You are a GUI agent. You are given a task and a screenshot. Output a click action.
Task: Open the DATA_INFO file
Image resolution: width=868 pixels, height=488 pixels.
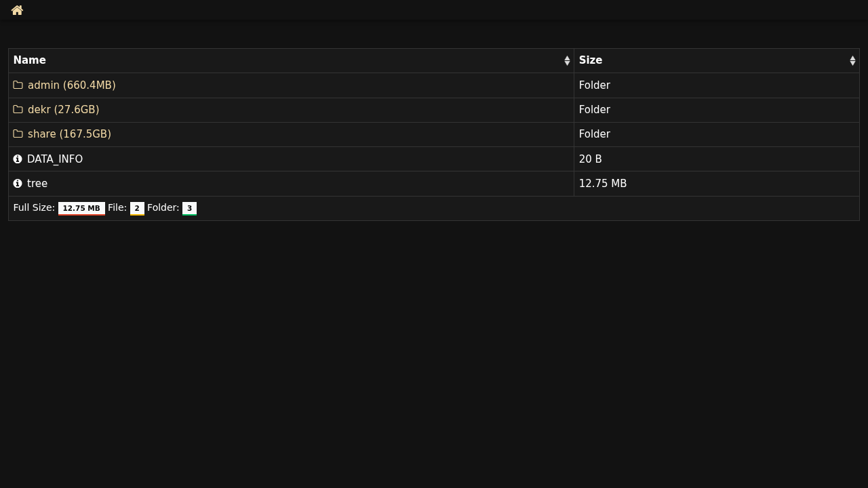click(55, 159)
